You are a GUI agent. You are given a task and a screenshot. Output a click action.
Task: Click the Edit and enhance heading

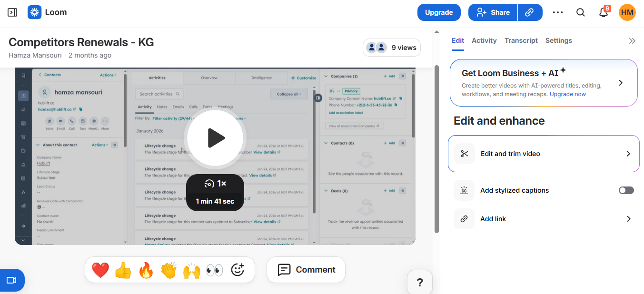499,121
